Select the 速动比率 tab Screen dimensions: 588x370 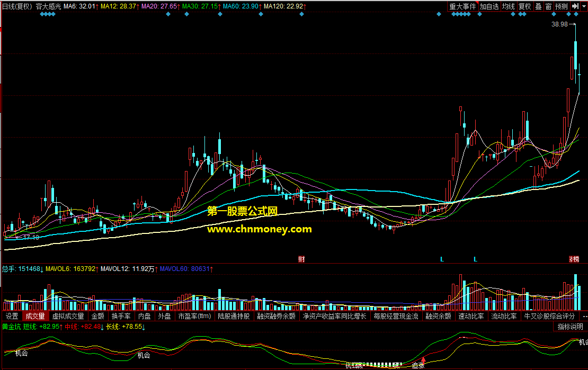[x=471, y=317]
